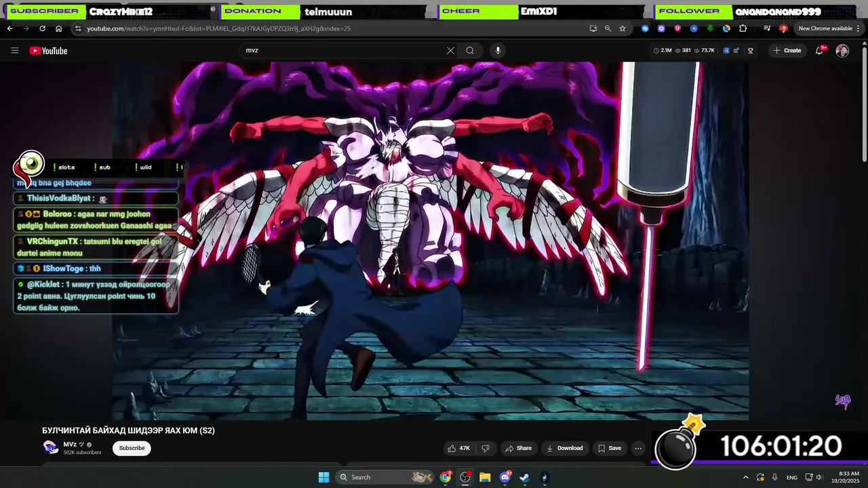The image size is (868, 488).
Task: Go back with the browser back arrow
Action: pos(10,28)
